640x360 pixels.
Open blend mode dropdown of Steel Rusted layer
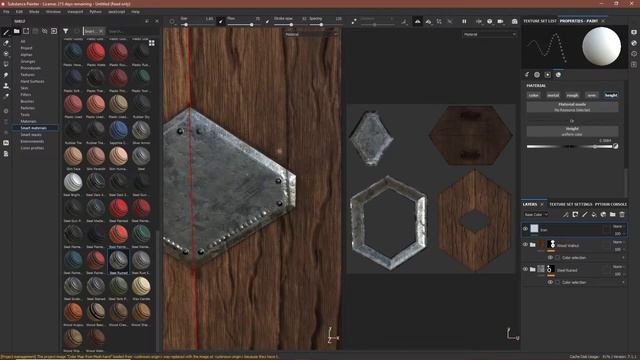[x=618, y=267]
